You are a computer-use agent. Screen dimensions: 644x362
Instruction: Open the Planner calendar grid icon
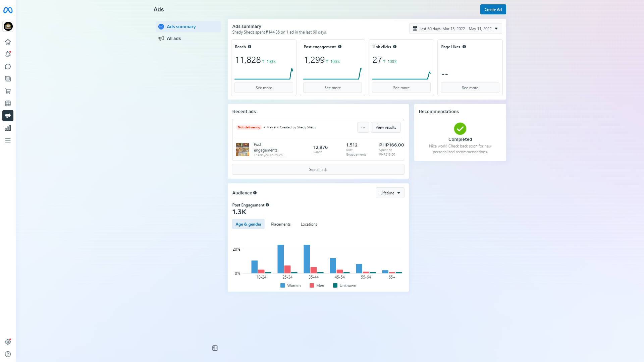coord(8,104)
